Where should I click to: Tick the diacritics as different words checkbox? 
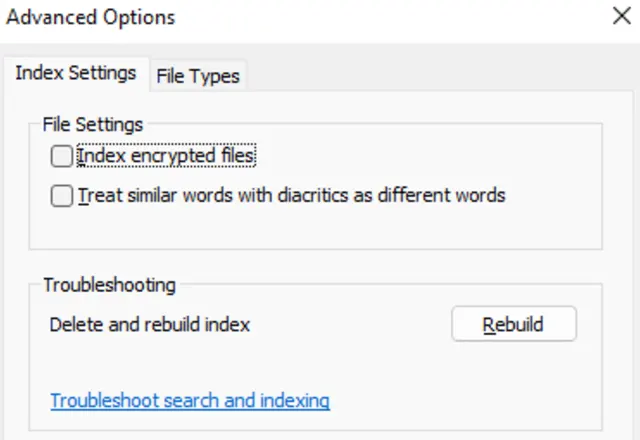(62, 196)
